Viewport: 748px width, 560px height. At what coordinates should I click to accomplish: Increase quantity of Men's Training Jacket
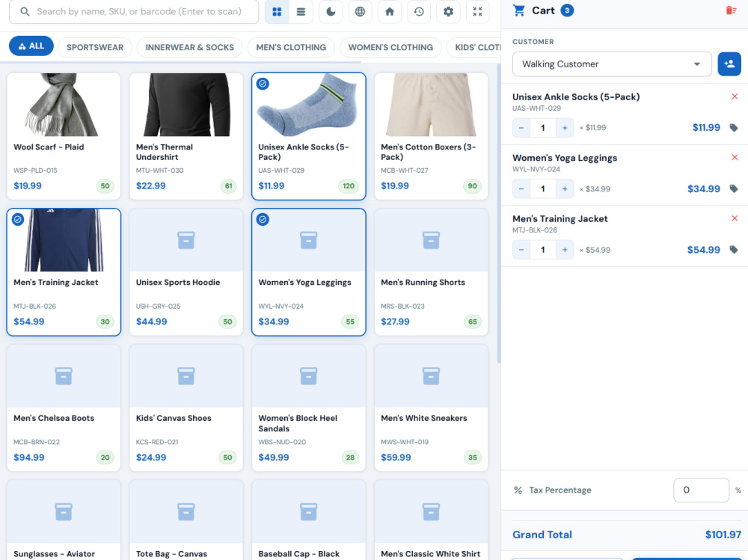[565, 250]
